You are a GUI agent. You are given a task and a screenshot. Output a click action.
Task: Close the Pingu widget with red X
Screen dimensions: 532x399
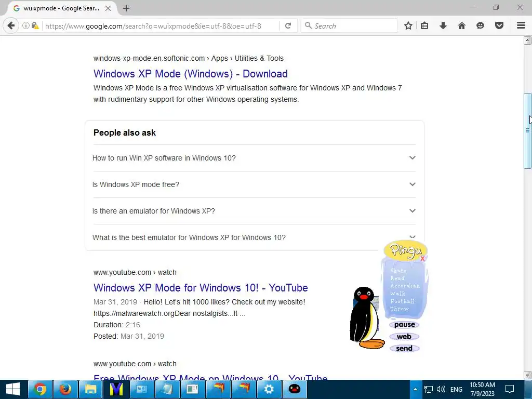pyautogui.click(x=422, y=259)
